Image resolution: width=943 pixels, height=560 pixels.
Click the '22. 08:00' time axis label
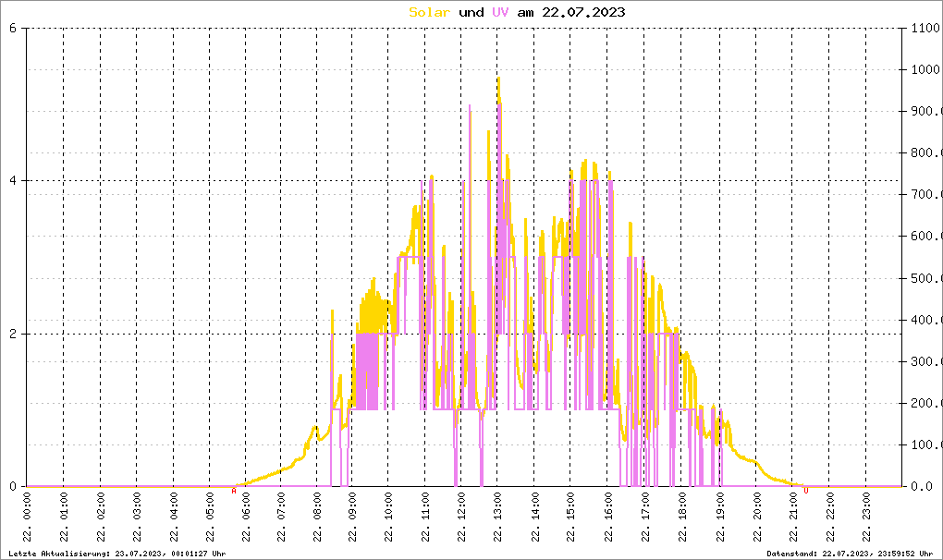[317, 517]
